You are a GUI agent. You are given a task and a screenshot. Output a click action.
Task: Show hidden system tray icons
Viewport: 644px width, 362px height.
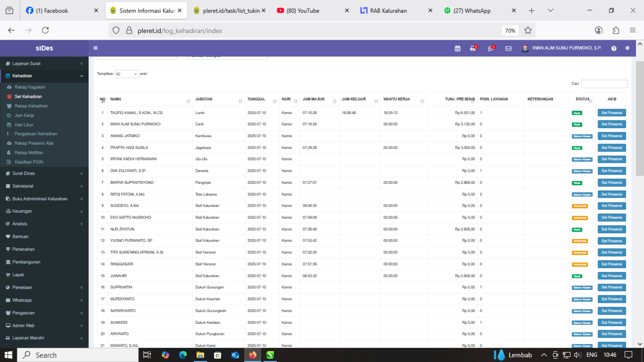(544, 355)
